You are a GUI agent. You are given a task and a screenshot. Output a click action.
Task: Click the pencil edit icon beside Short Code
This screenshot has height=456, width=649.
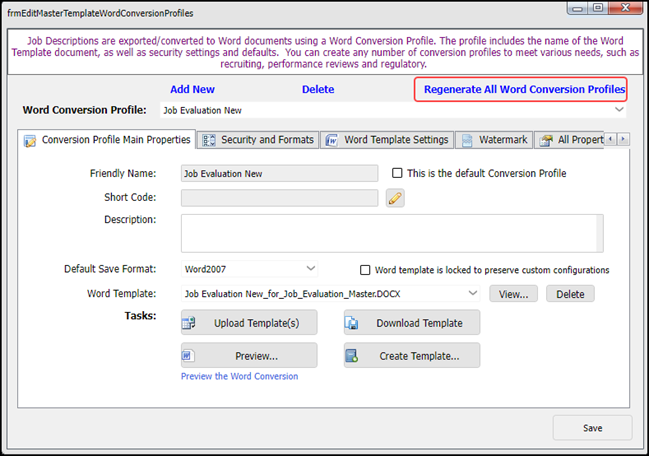(x=395, y=198)
